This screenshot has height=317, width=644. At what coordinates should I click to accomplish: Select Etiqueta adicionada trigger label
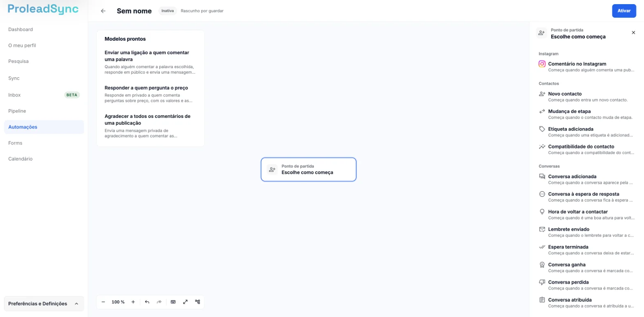571,129
